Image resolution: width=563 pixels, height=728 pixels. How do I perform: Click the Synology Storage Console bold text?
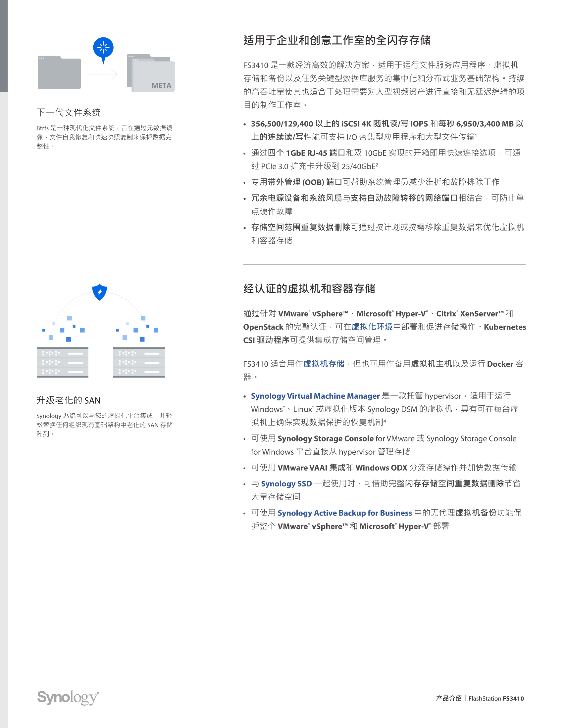tap(326, 439)
